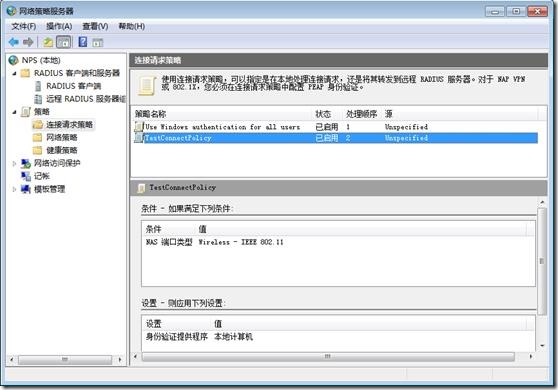Click the 网络访问保护 icon
558x390 pixels.
tap(26, 163)
